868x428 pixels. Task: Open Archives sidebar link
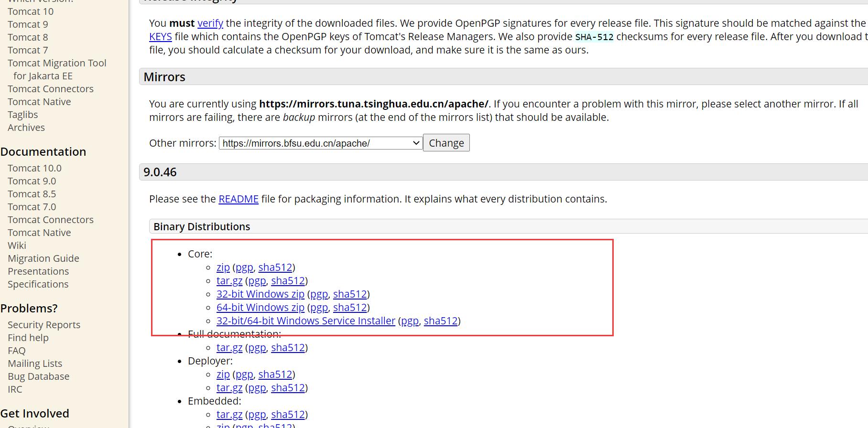(26, 128)
